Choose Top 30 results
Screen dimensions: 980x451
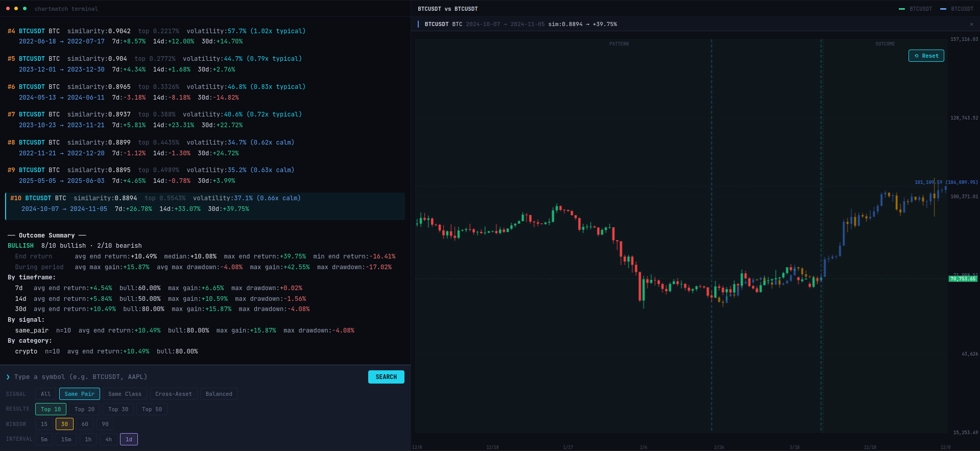pos(118,409)
